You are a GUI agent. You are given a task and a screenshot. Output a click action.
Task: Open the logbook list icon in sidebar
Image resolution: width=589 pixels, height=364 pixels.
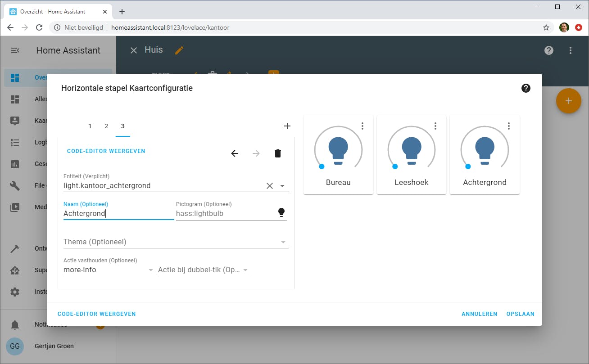tap(15, 142)
